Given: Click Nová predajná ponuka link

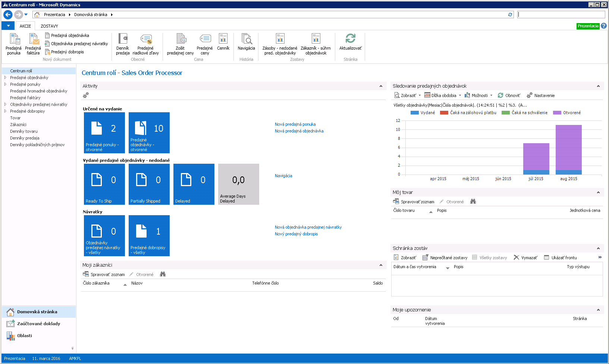Looking at the screenshot, I should pos(295,124).
